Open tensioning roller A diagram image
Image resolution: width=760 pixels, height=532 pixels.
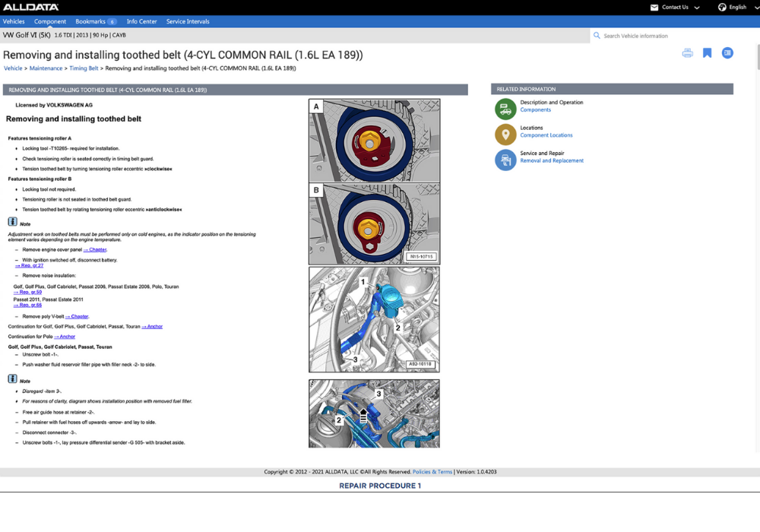coord(374,141)
